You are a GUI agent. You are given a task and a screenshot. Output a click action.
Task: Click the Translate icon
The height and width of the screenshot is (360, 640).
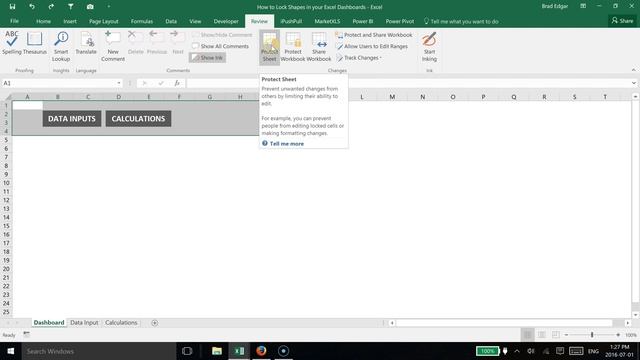click(86, 43)
